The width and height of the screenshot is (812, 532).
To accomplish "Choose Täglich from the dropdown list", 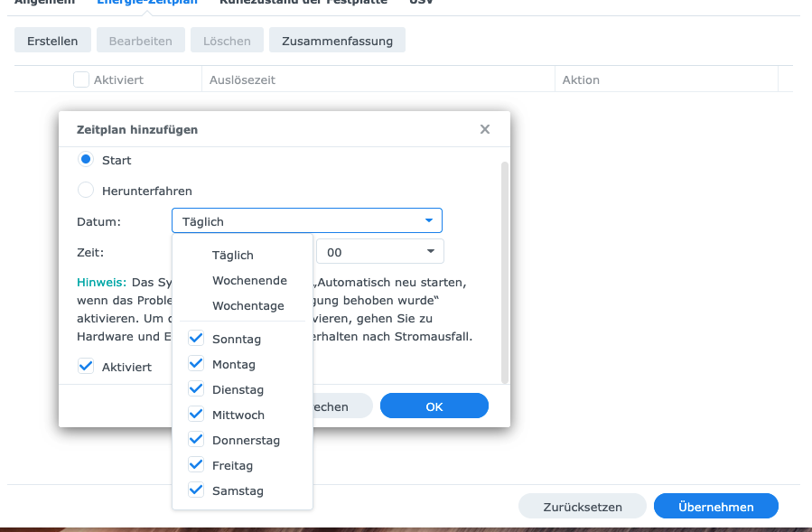I will click(242, 255).
